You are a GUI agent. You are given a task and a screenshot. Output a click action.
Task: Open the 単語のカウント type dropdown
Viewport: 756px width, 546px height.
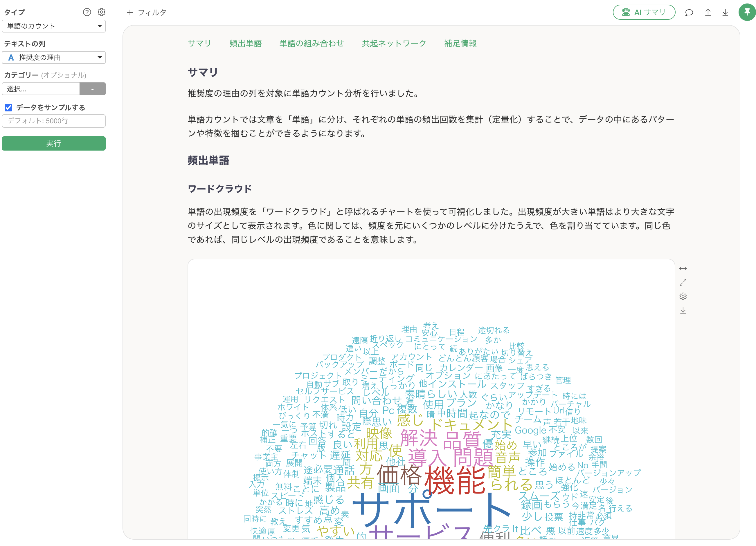tap(54, 26)
